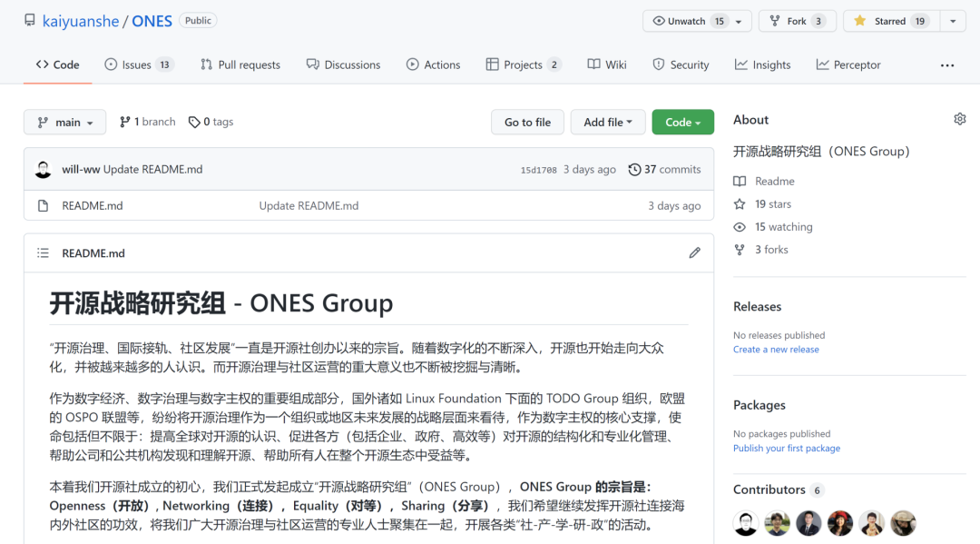View the 1 branch link
The image size is (980, 544).
click(148, 122)
